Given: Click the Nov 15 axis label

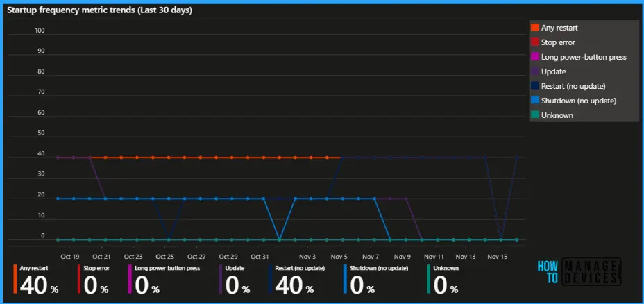Looking at the screenshot, I should pos(498,257).
